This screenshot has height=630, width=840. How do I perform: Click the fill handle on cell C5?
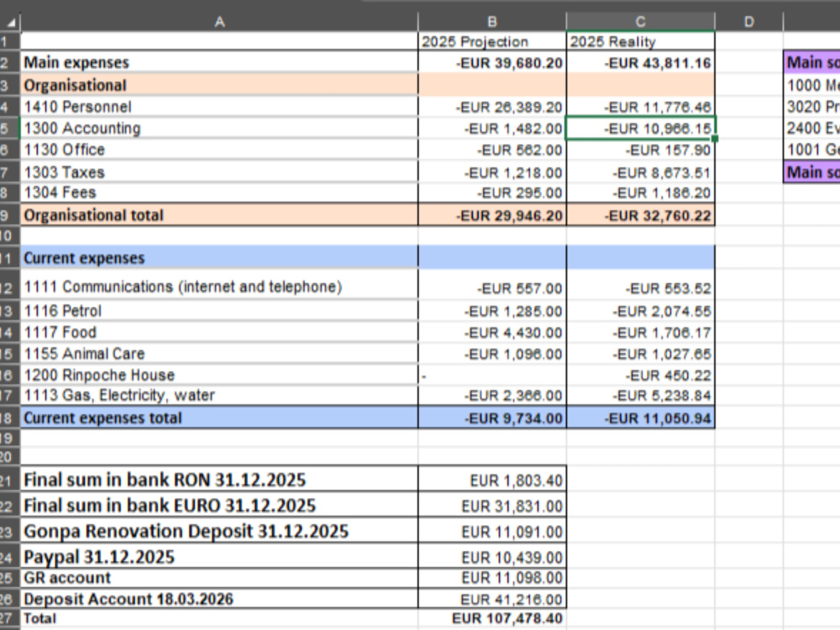[715, 139]
